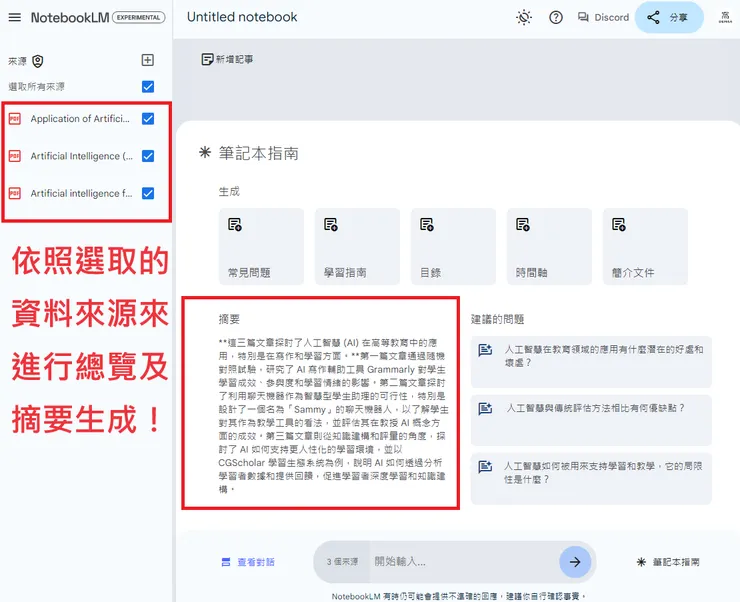The width and height of the screenshot is (740, 602).
Task: Click the 3 個來源 source count chip
Action: (x=342, y=562)
